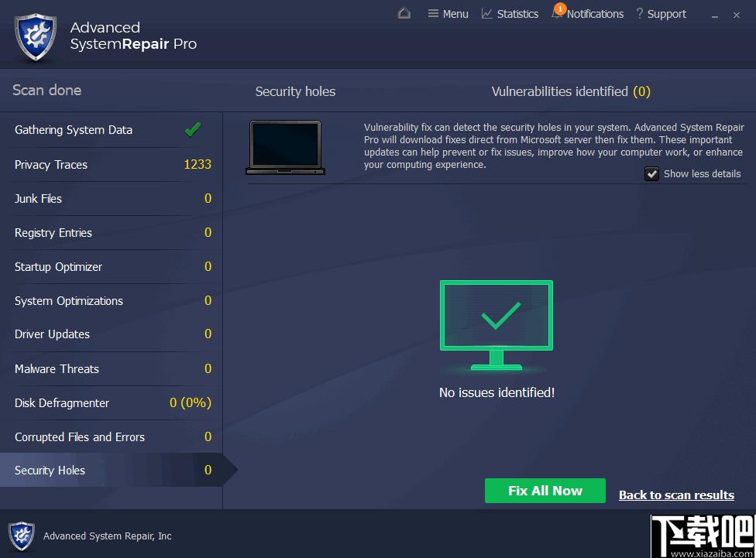Click the Advanced System Repair, Inc footer text
Image resolution: width=756 pixels, height=558 pixels.
coord(107,536)
